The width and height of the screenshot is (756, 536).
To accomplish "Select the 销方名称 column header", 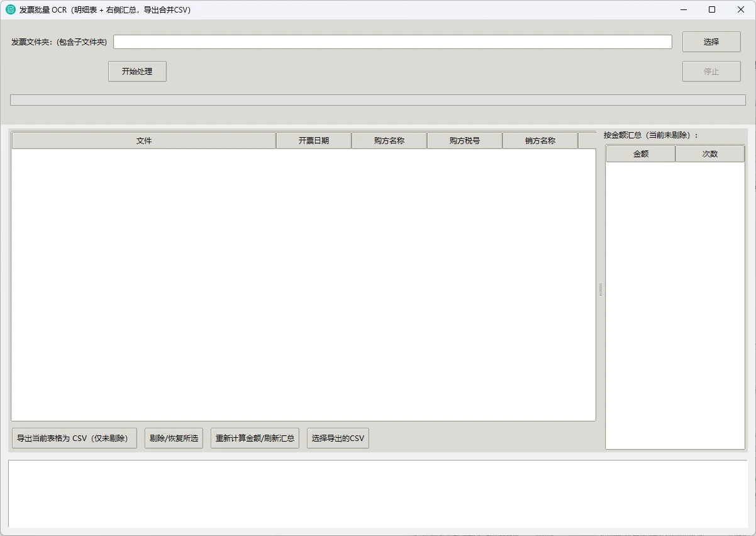I will [x=540, y=140].
